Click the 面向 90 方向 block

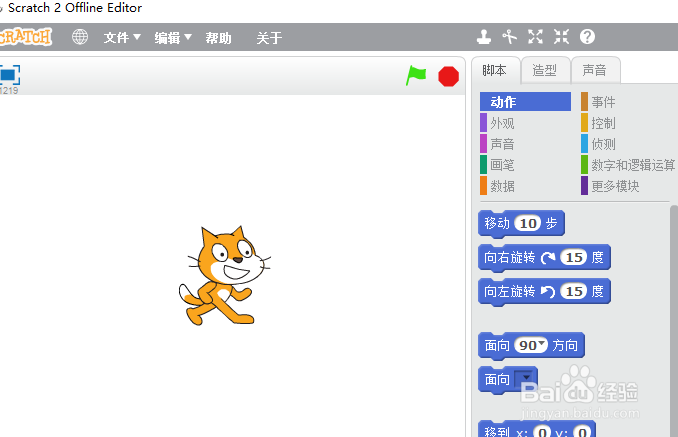pos(496,345)
